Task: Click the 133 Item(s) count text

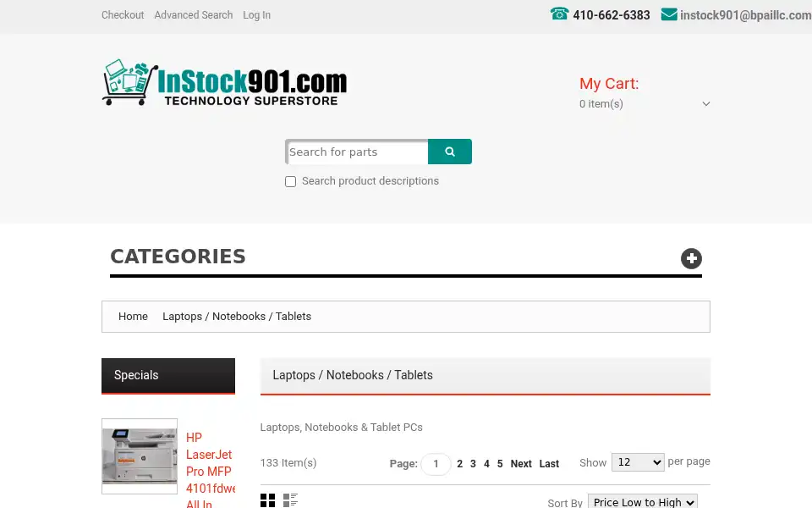Action: pyautogui.click(x=288, y=462)
